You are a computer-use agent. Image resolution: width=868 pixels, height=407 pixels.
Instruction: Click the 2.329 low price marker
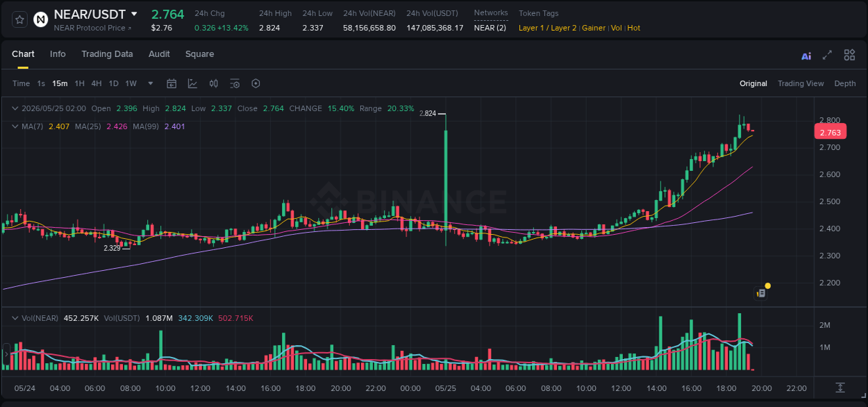tap(112, 248)
